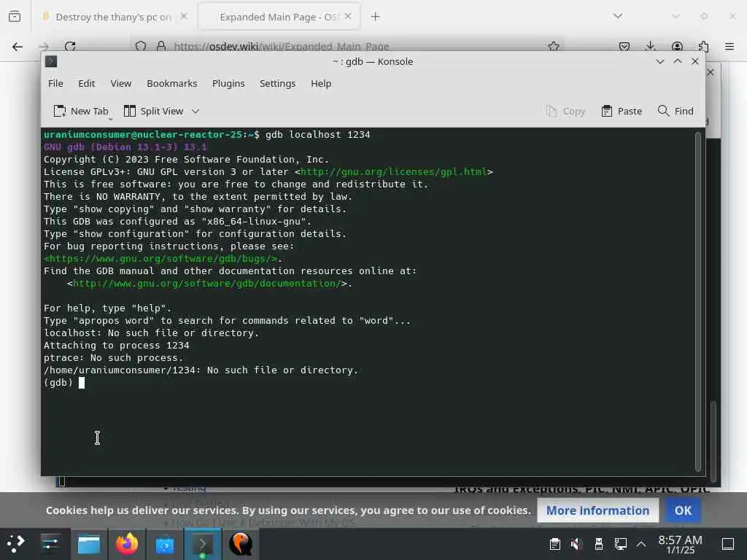747x560 pixels.
Task: Click the Firefox account icon
Action: [x=677, y=46]
